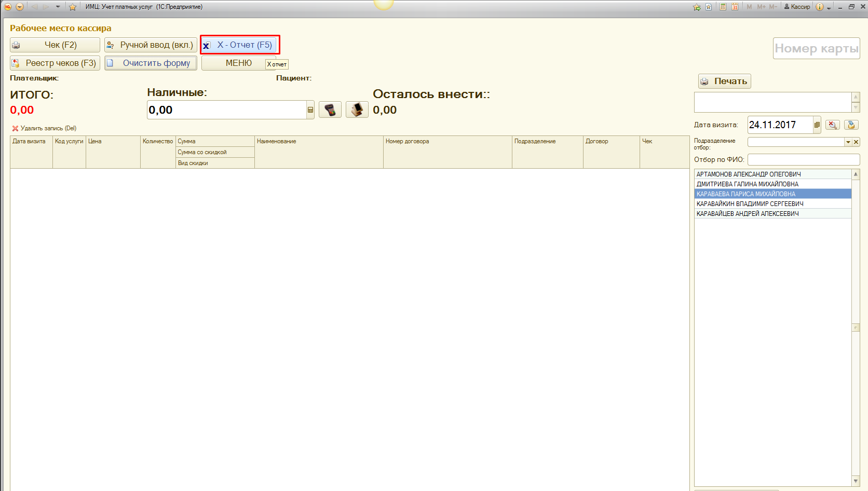Screen dimensions: 868x491
Task: Open Реестр чеков (F3)
Action: point(55,63)
